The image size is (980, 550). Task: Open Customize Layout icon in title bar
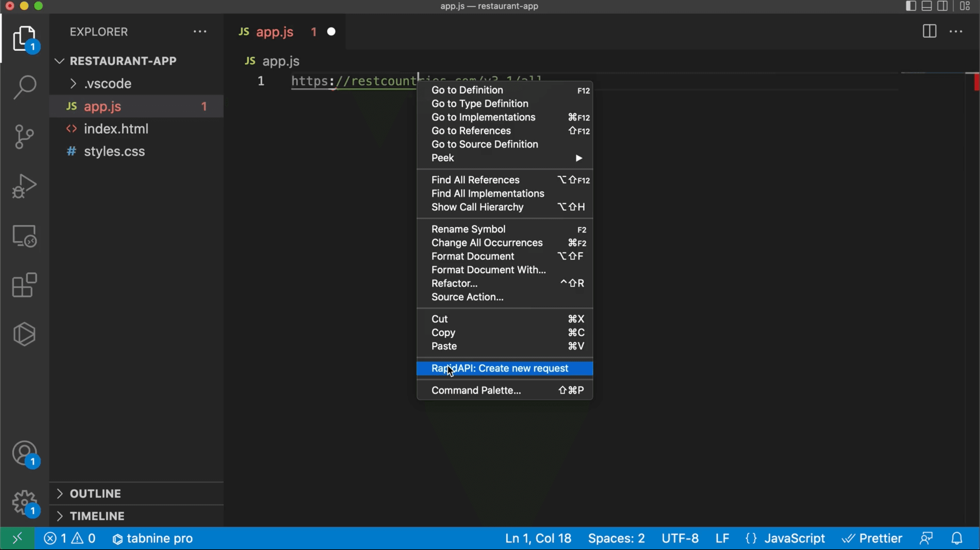965,6
